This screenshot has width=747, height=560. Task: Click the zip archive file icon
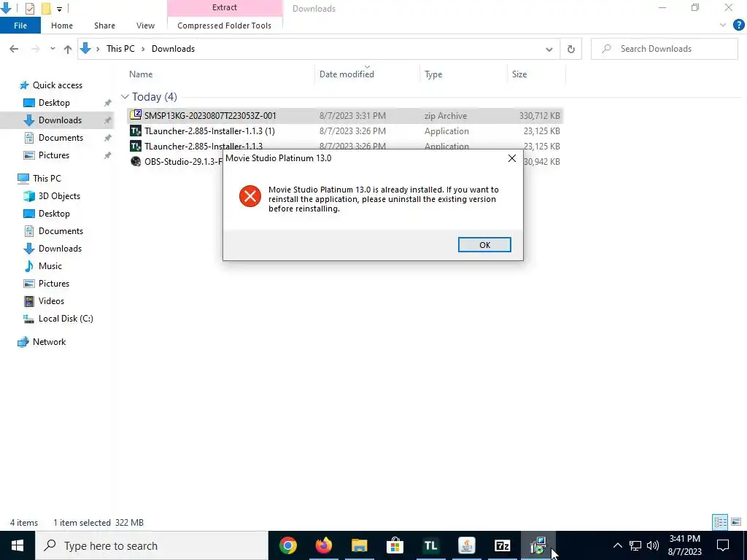[136, 114]
